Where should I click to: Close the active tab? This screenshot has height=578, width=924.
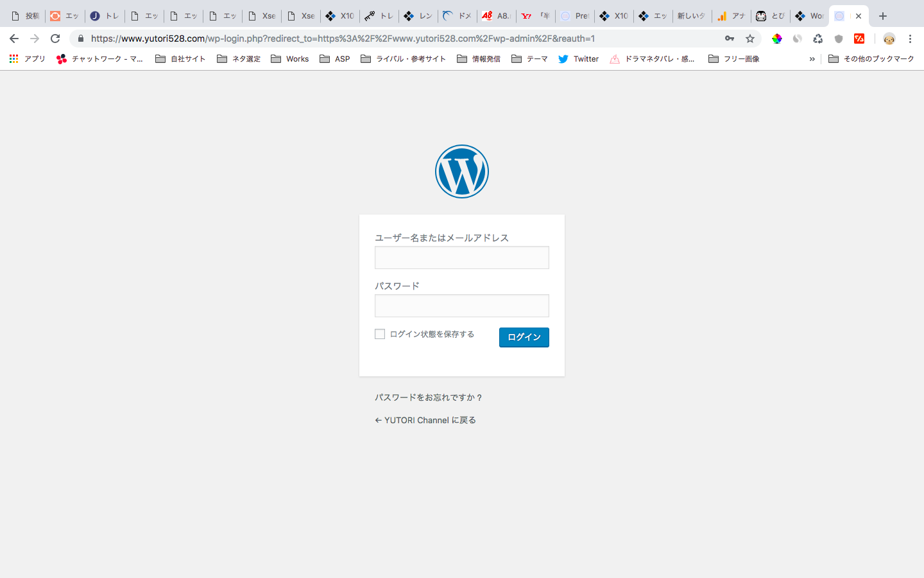click(859, 16)
